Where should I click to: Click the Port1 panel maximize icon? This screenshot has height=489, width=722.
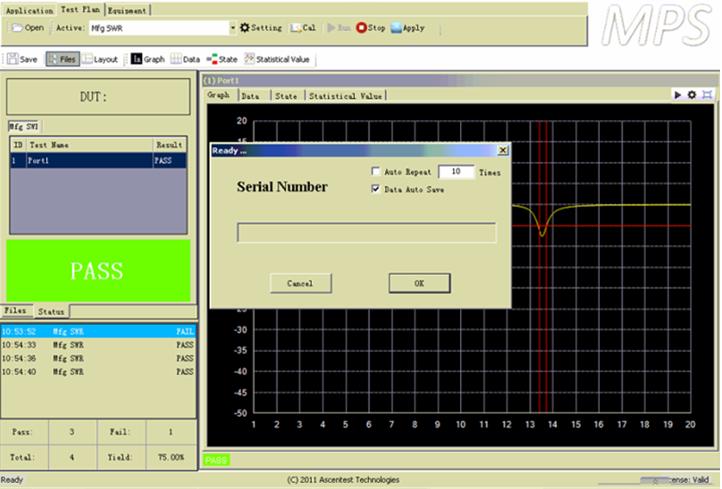pyautogui.click(x=707, y=95)
